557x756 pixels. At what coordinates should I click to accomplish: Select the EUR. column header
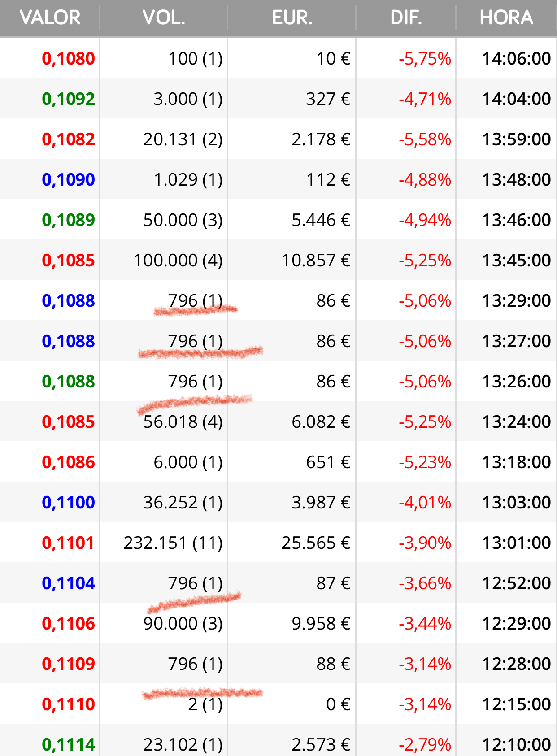292,18
